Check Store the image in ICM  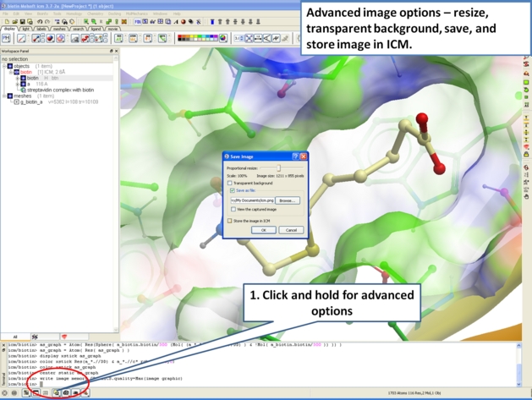[x=230, y=221]
